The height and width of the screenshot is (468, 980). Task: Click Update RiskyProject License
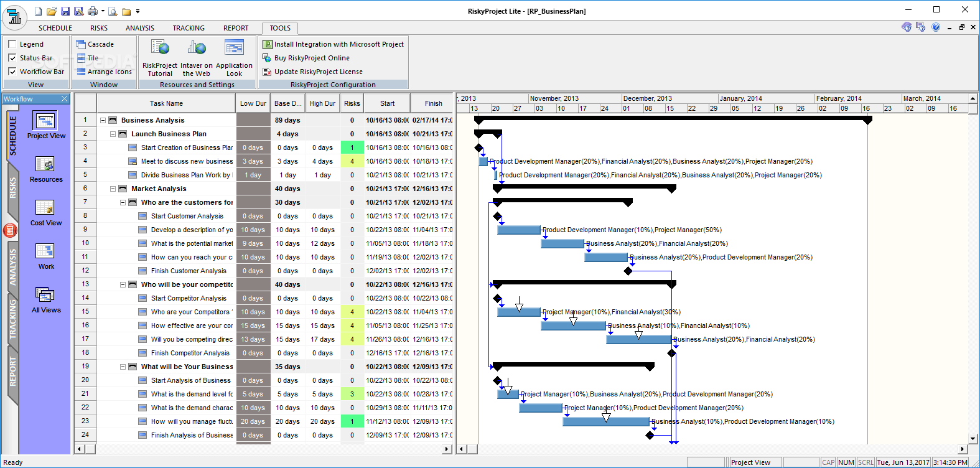(x=312, y=72)
